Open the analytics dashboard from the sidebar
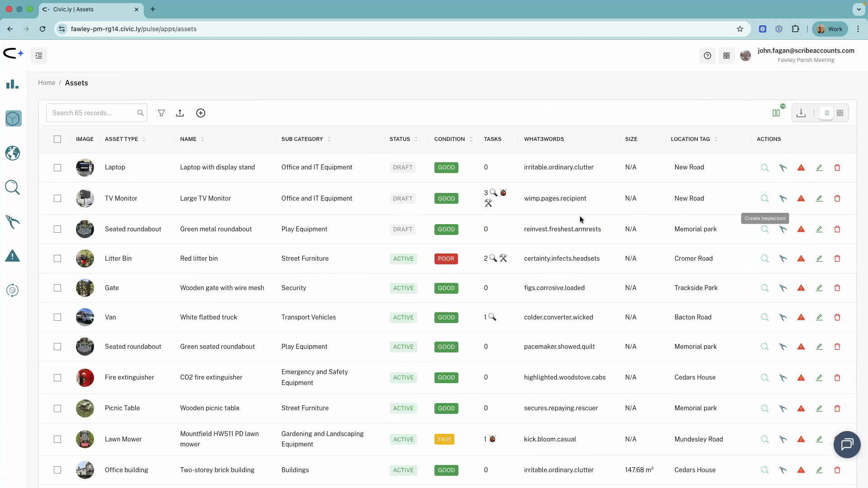 tap(12, 84)
